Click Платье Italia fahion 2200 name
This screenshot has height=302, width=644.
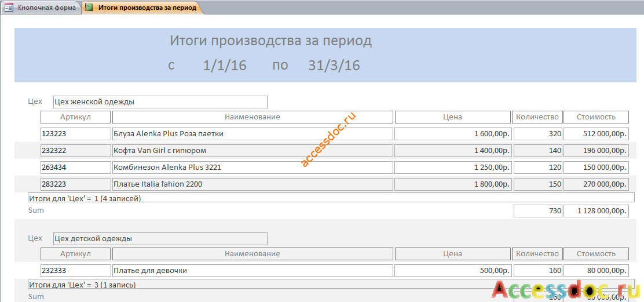pyautogui.click(x=253, y=184)
